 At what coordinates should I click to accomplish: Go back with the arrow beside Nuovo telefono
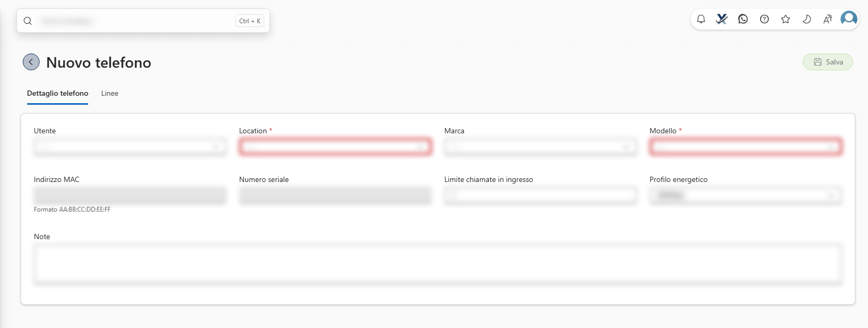point(31,62)
